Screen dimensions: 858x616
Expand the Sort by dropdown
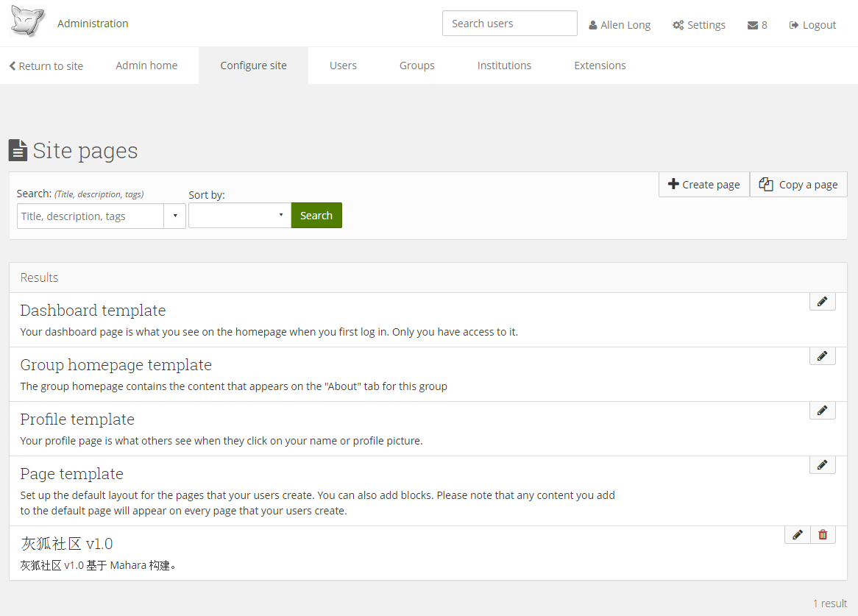pyautogui.click(x=240, y=216)
